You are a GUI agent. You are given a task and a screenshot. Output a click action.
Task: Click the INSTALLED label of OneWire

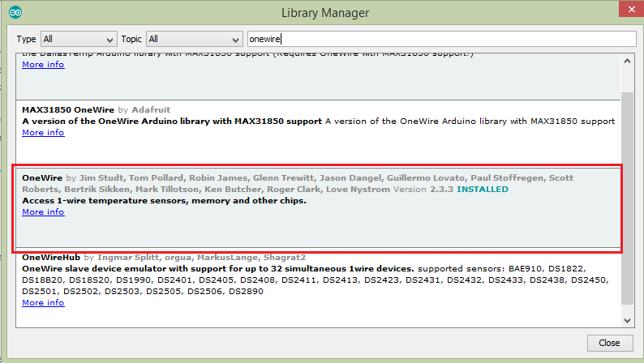tap(483, 190)
